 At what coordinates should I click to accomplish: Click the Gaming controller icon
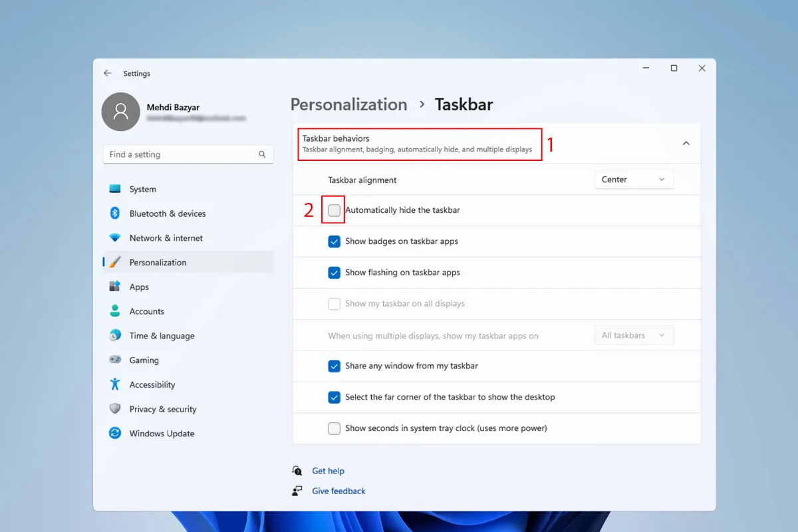tap(115, 360)
